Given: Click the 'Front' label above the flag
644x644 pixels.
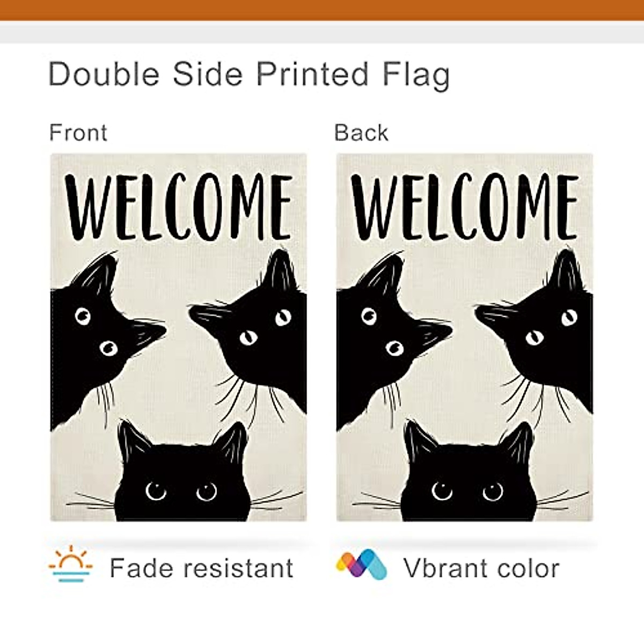Looking at the screenshot, I should (x=78, y=133).
